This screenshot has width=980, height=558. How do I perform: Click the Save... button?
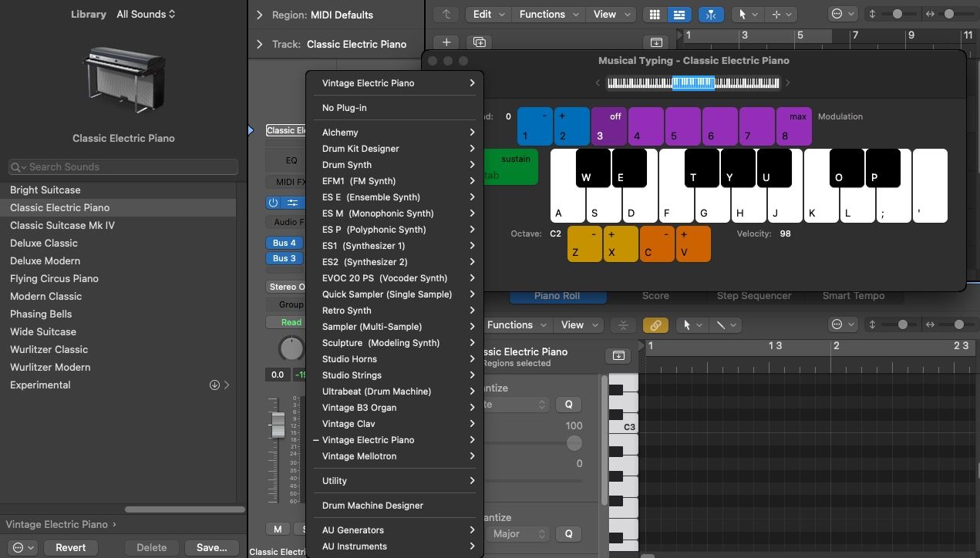tap(211, 547)
